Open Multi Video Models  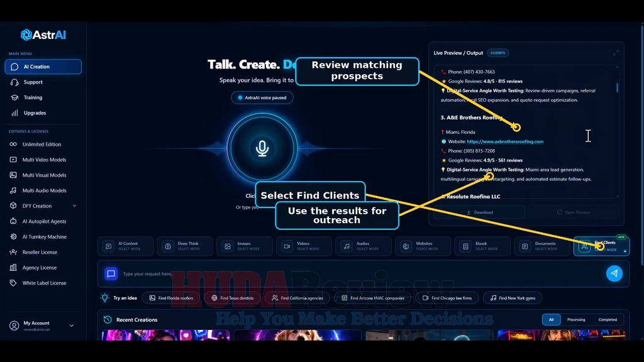44,160
